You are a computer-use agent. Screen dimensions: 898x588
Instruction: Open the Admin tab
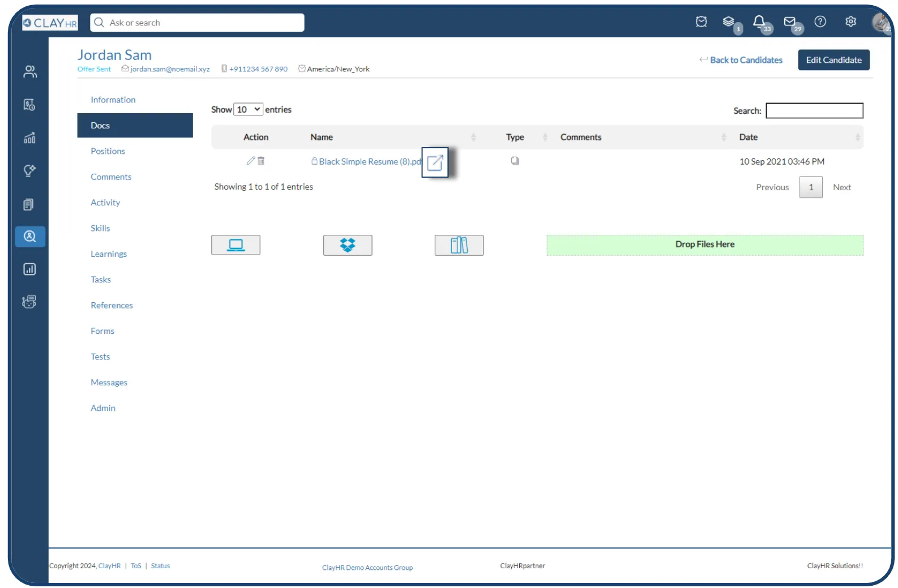click(x=103, y=408)
